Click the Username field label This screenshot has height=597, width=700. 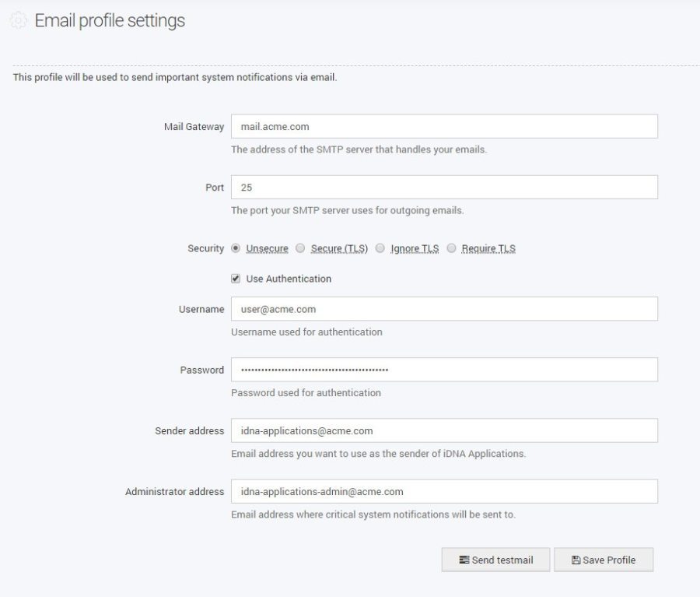(201, 309)
